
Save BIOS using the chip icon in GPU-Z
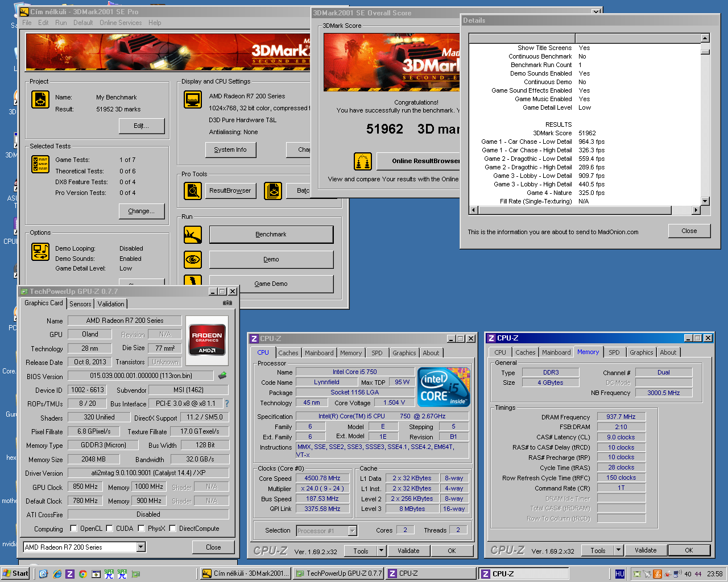[222, 376]
